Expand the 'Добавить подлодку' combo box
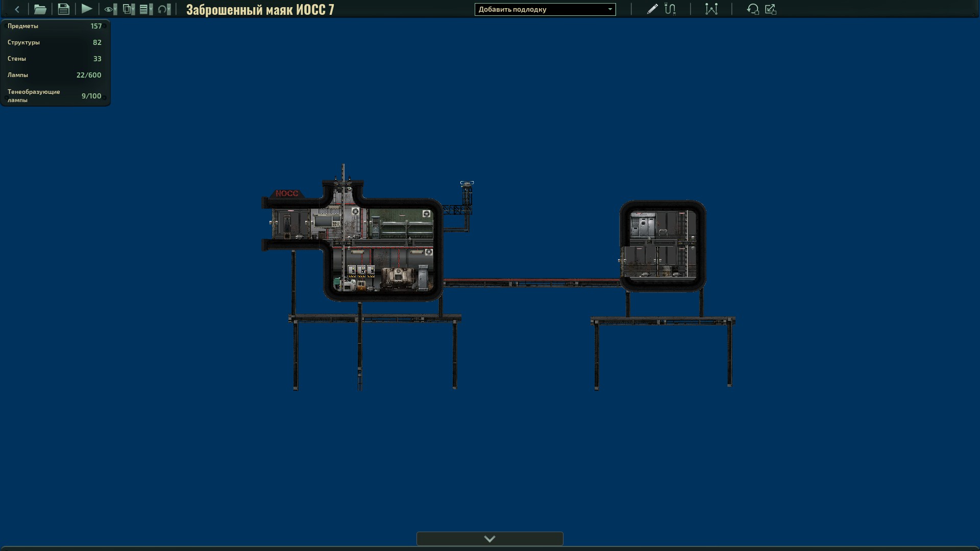This screenshot has height=551, width=980. [x=545, y=9]
